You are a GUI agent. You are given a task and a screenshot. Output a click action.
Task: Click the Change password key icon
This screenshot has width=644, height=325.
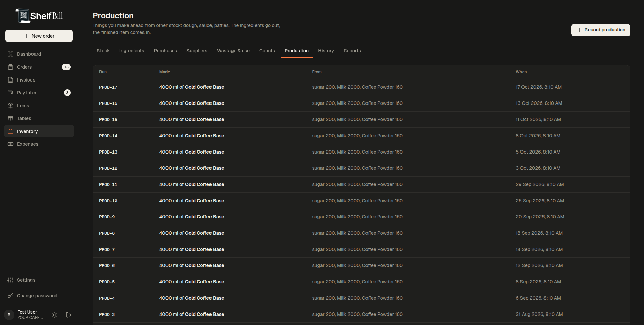[x=10, y=296]
